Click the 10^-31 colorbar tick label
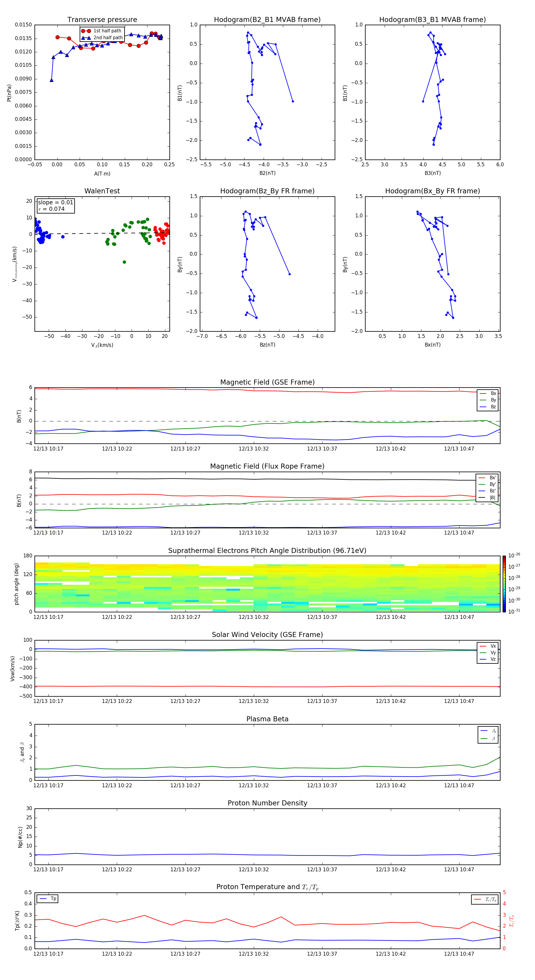Screen dimensions: 535x980 coord(514,611)
